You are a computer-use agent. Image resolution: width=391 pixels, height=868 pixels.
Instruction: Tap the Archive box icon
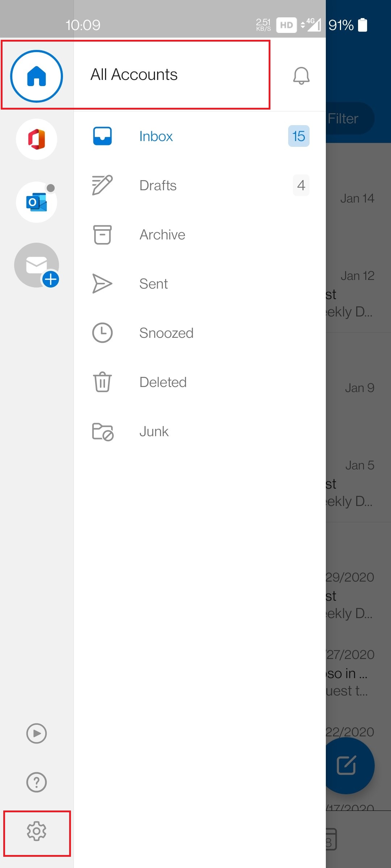[102, 234]
